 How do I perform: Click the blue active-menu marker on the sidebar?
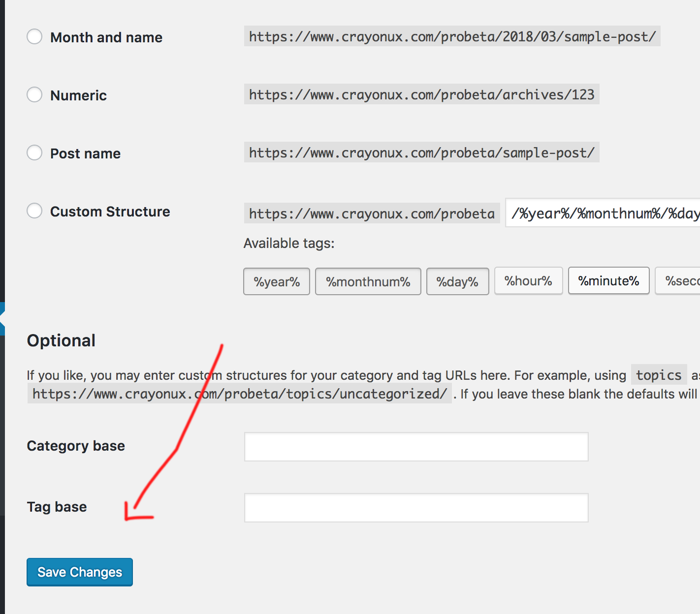(x=2, y=319)
